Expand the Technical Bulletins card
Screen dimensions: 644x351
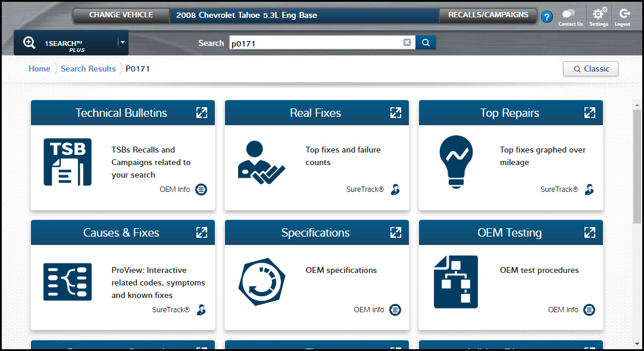[x=202, y=113]
